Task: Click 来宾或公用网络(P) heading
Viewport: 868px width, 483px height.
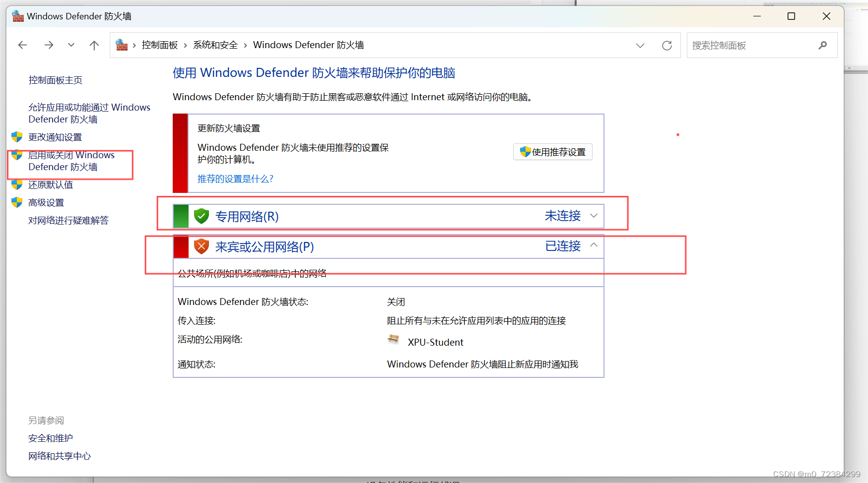Action: point(265,247)
